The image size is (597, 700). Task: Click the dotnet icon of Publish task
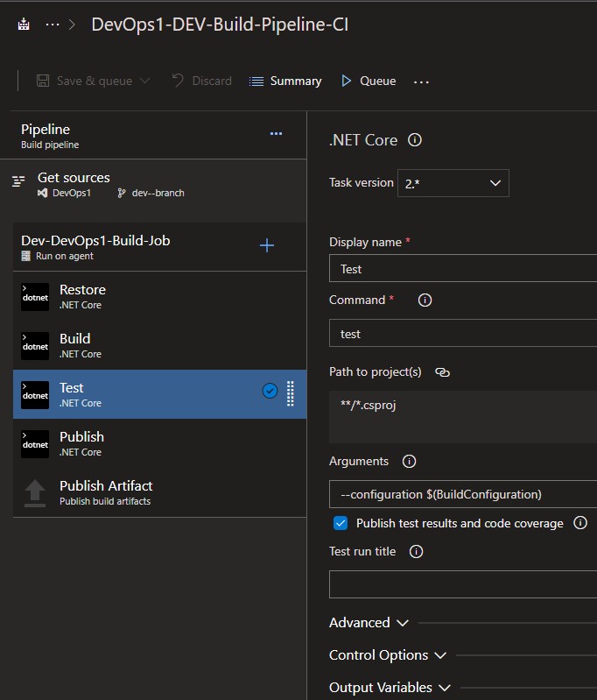[35, 444]
